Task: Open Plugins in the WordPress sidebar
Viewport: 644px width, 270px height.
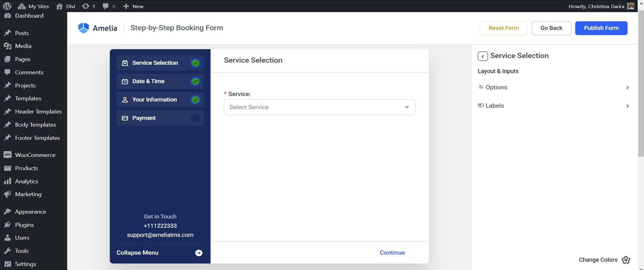Action: tap(24, 225)
